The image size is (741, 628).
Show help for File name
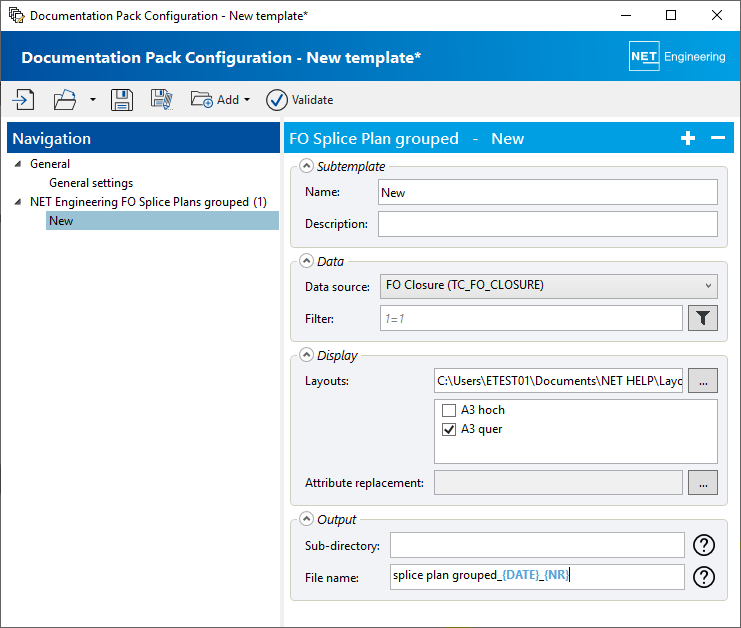704,576
